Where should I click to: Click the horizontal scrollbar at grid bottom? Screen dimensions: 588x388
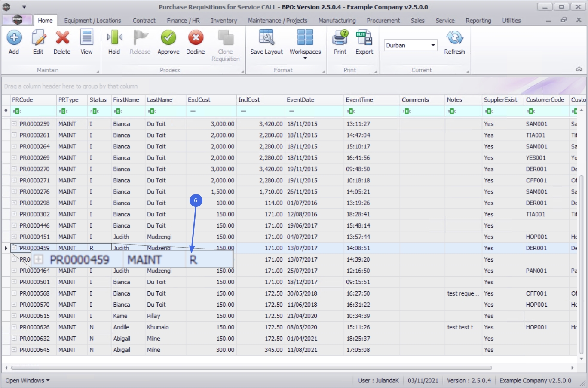point(251,368)
